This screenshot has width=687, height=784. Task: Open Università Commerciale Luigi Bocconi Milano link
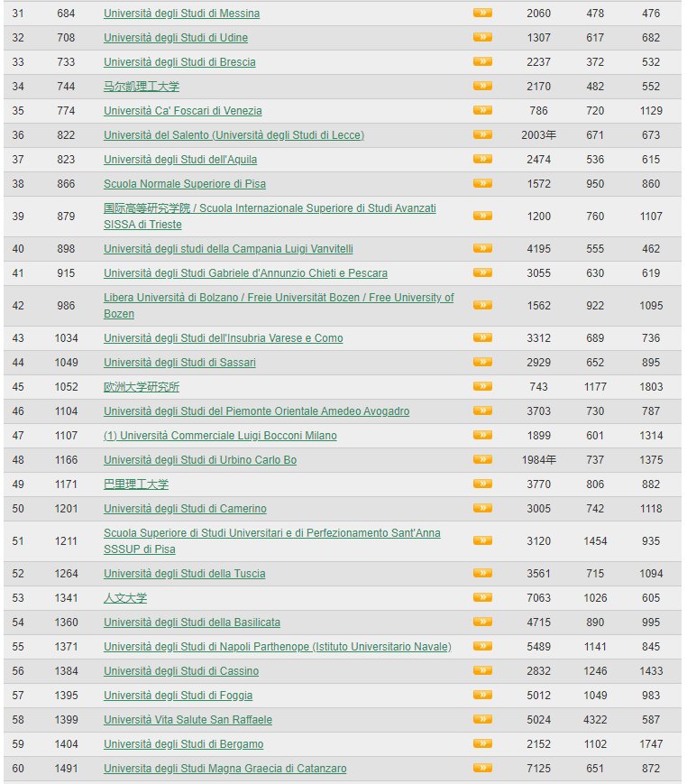pos(220,436)
